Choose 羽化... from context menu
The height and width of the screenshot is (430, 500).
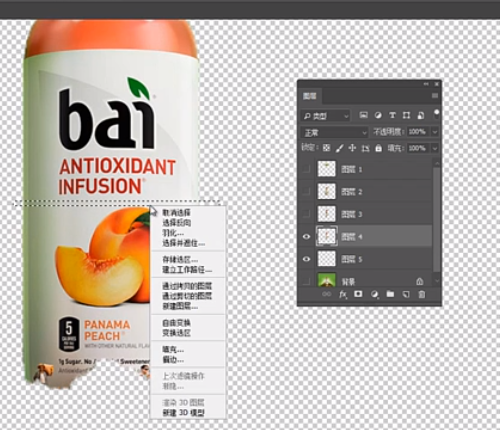pyautogui.click(x=173, y=233)
